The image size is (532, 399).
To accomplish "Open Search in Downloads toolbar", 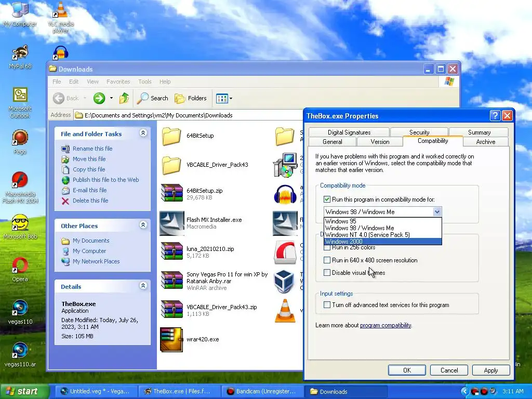I will tap(152, 98).
